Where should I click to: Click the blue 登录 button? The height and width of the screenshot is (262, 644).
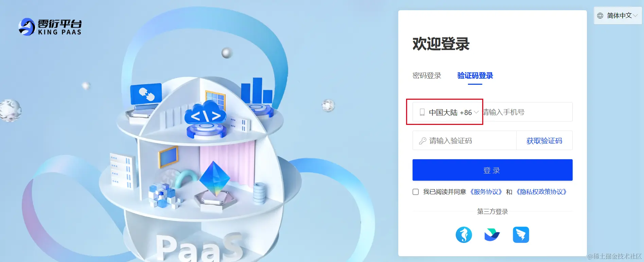click(492, 170)
